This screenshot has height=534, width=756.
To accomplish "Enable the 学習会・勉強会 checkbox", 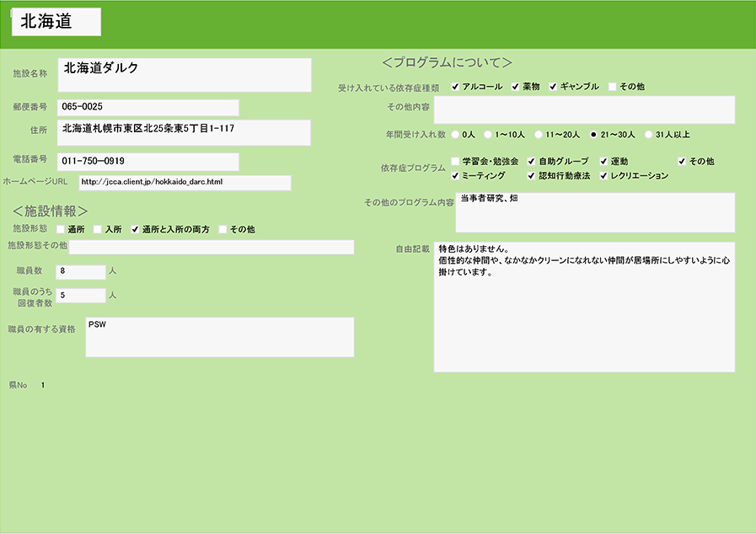I will [x=455, y=161].
